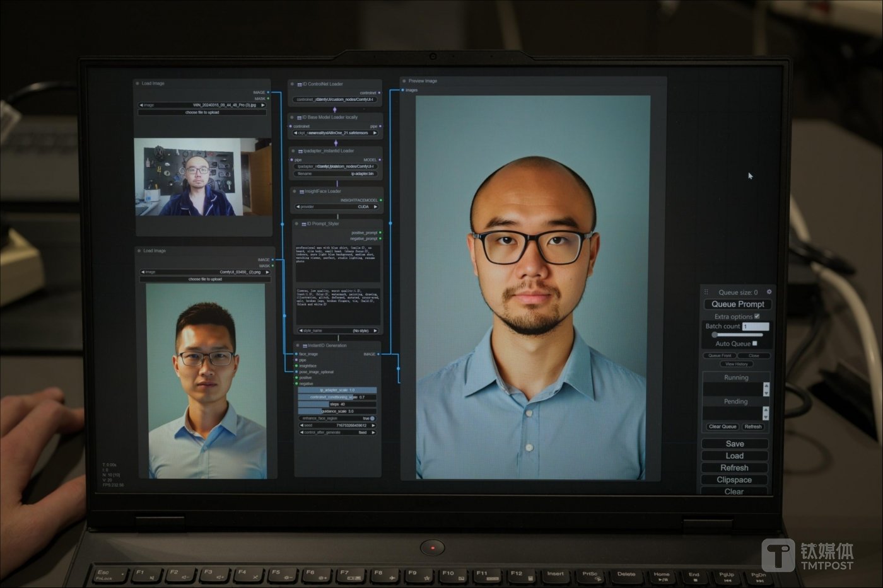
Task: Collapse the Preview Image node dot
Action: pos(404,81)
